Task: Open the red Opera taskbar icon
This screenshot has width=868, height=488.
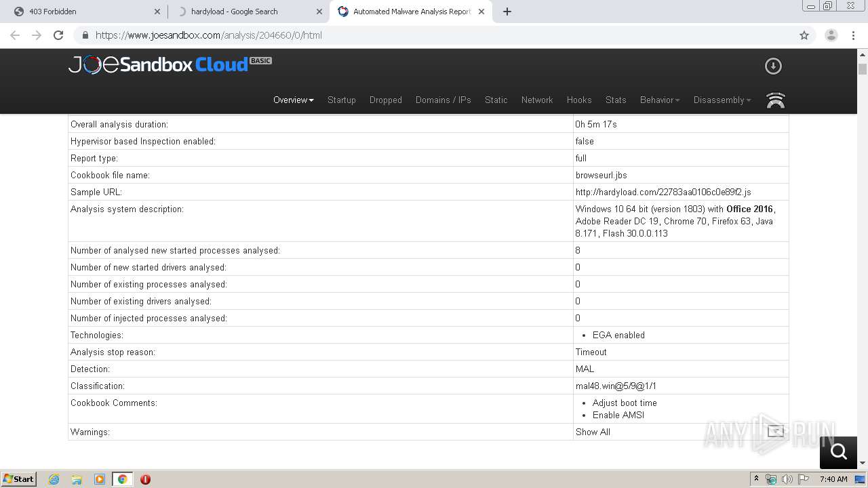Action: click(x=145, y=479)
